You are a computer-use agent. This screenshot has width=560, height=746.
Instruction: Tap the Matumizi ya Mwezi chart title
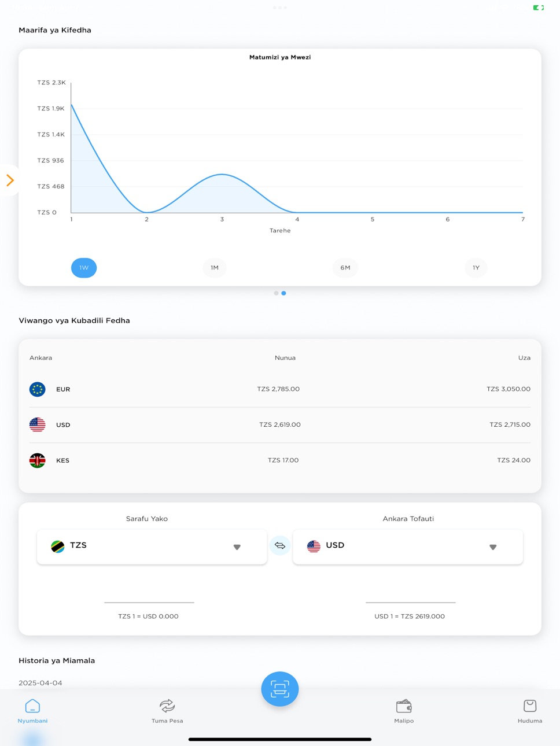click(x=280, y=57)
